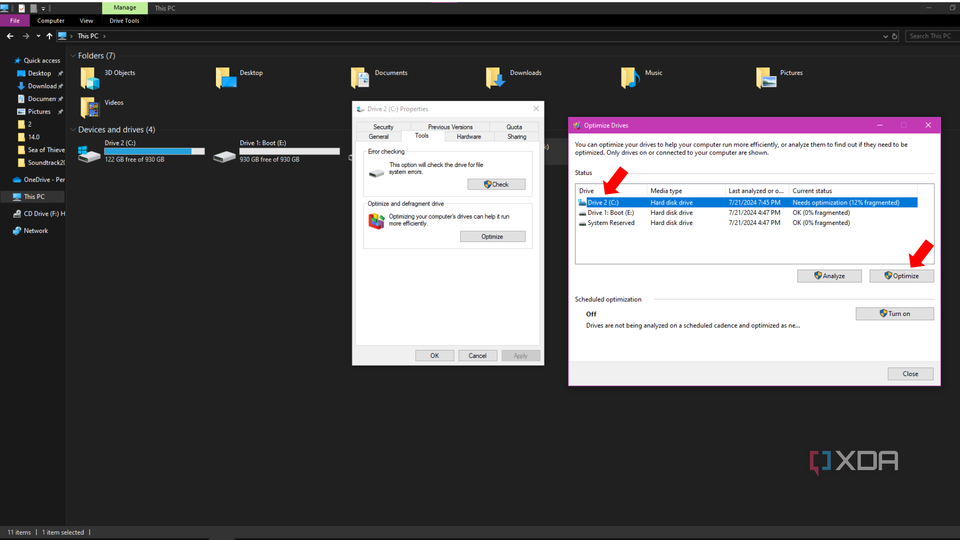Select System Reserved row in drive list
The width and height of the screenshot is (960, 540).
pyautogui.click(x=747, y=223)
